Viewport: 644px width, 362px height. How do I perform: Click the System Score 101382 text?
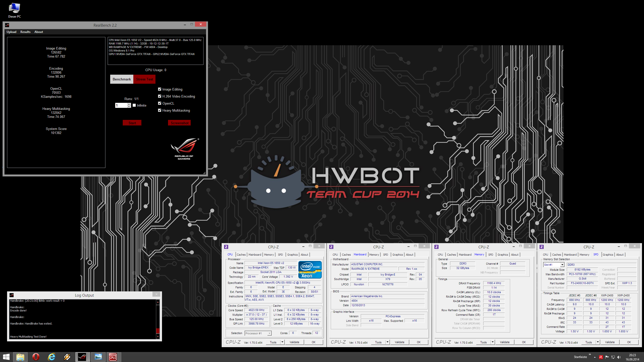(x=56, y=131)
